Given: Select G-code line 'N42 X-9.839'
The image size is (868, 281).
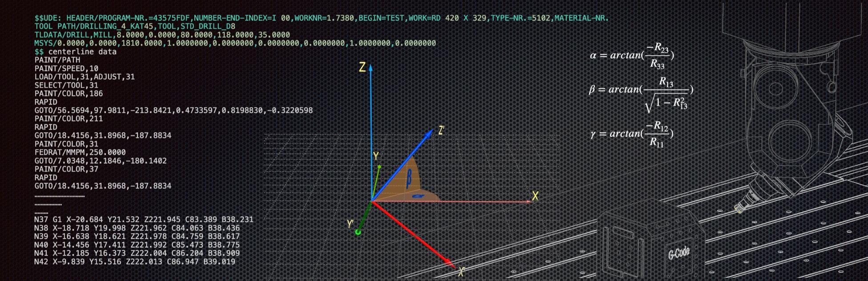Looking at the screenshot, I should pyautogui.click(x=135, y=261).
